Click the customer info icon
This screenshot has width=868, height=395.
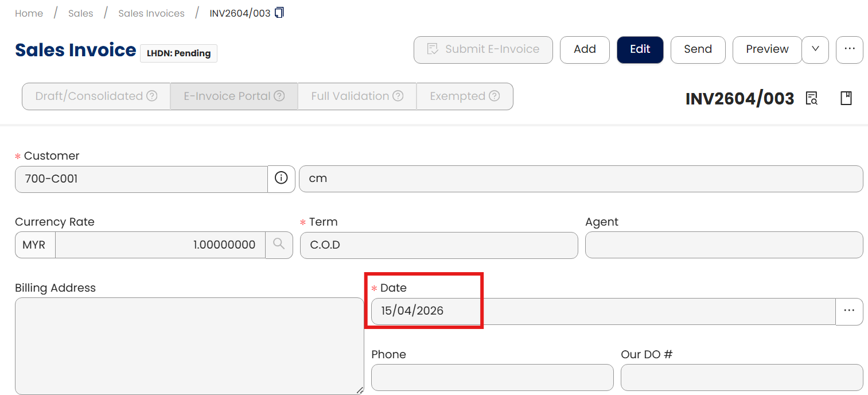pyautogui.click(x=281, y=179)
